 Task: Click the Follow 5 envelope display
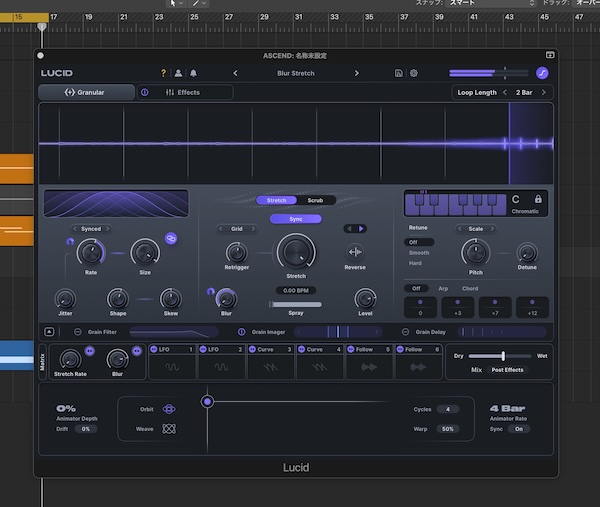point(369,367)
